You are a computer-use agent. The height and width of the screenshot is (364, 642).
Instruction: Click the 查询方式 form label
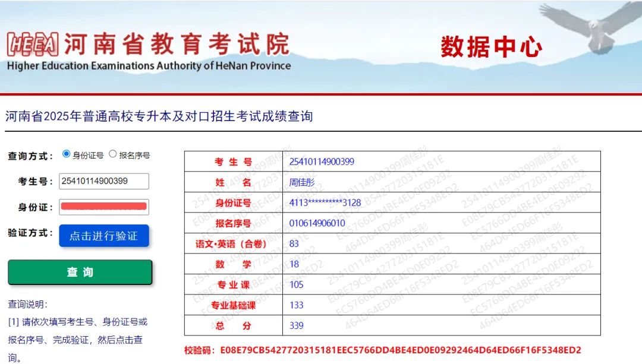[x=31, y=156]
